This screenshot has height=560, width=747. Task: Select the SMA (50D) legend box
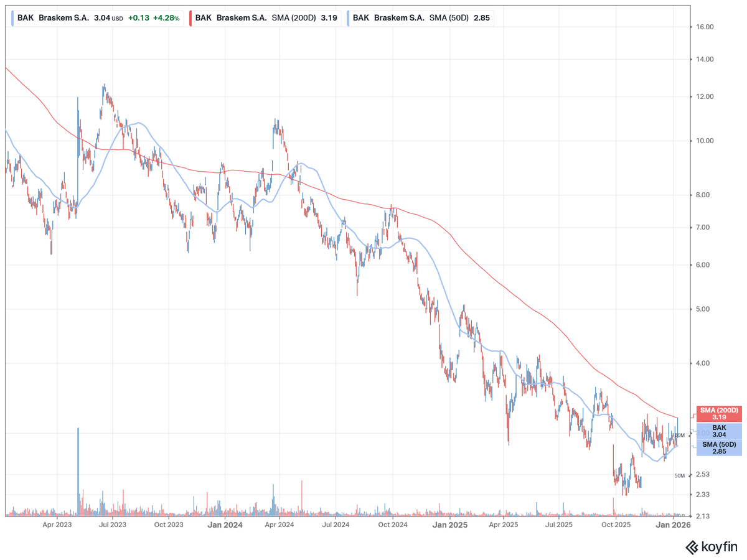click(x=418, y=18)
